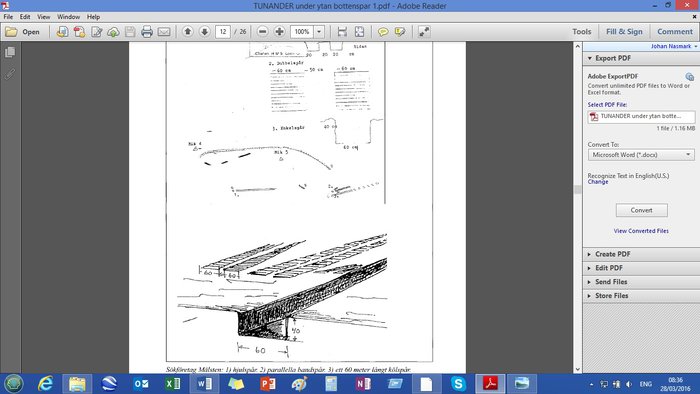
Task: Open the Convert To Microsoft Word dropdown
Action: click(641, 155)
